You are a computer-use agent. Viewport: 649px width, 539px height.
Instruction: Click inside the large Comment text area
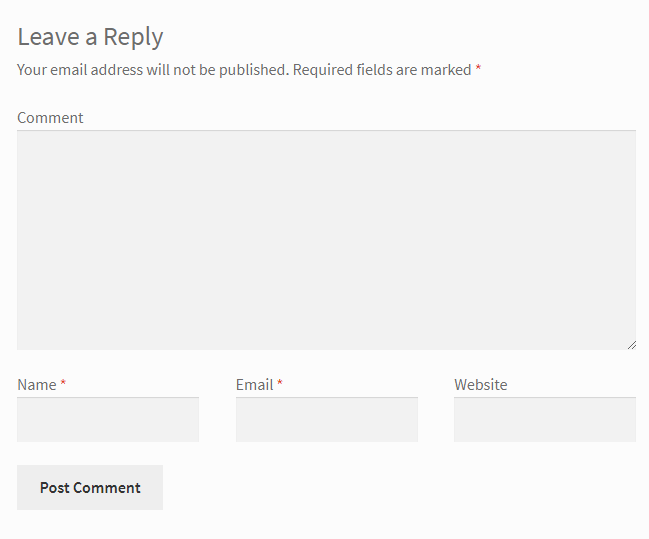click(x=326, y=240)
